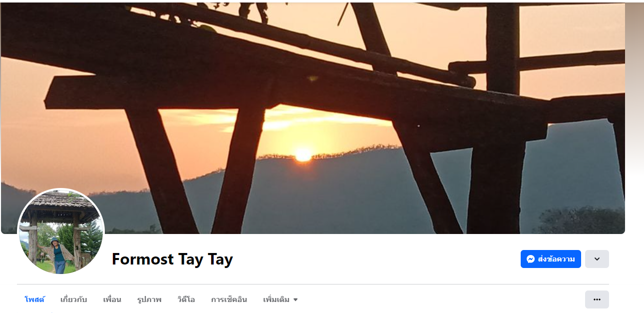Click the setting sun in the cover photo

point(303,154)
